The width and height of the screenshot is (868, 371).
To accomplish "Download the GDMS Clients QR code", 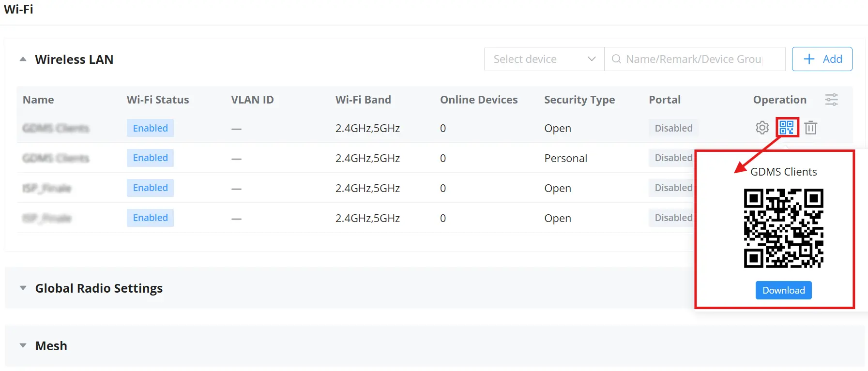I will [783, 290].
